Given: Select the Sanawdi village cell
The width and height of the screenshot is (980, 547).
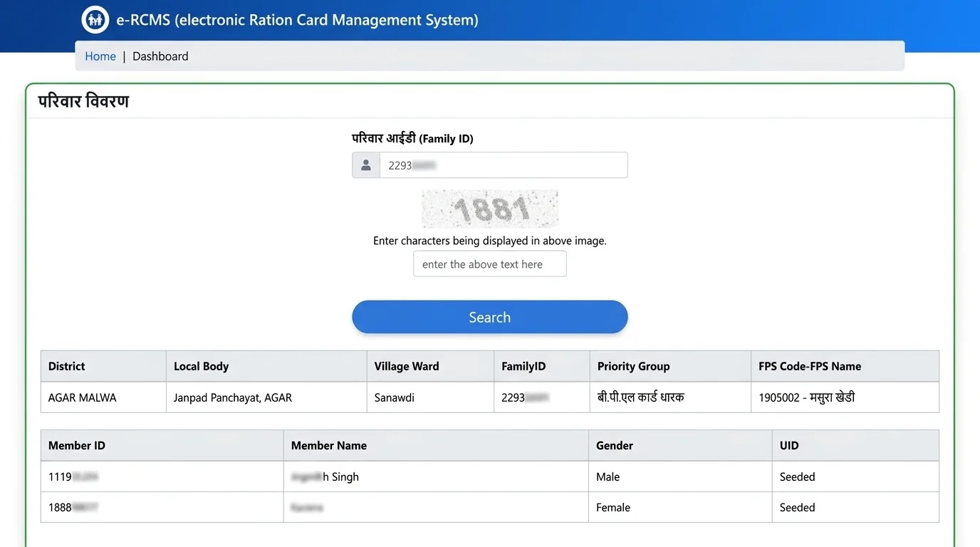Looking at the screenshot, I should [x=430, y=397].
